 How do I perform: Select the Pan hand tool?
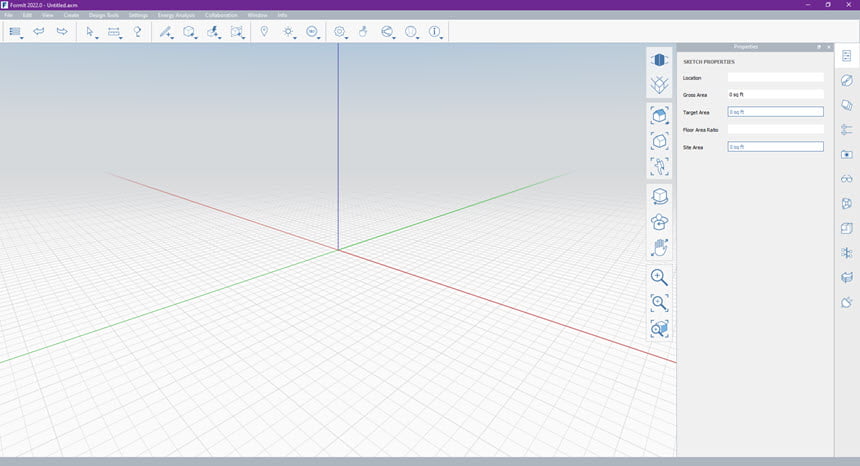[659, 247]
